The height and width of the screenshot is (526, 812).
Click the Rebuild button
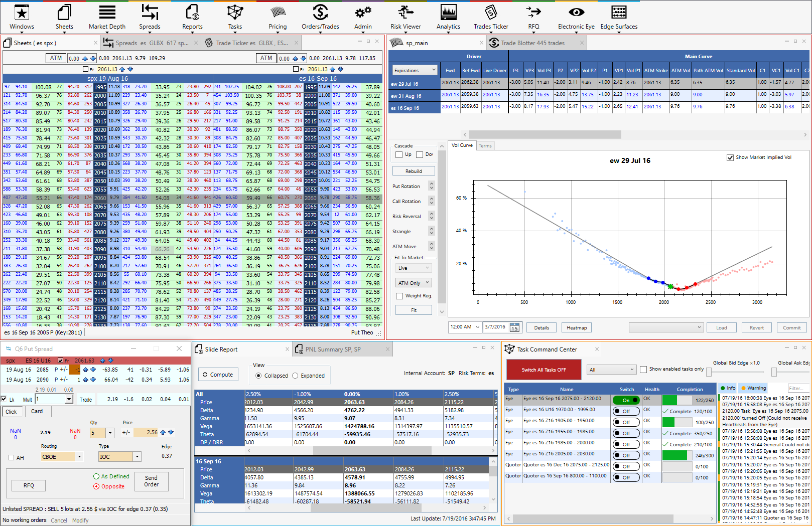414,171
